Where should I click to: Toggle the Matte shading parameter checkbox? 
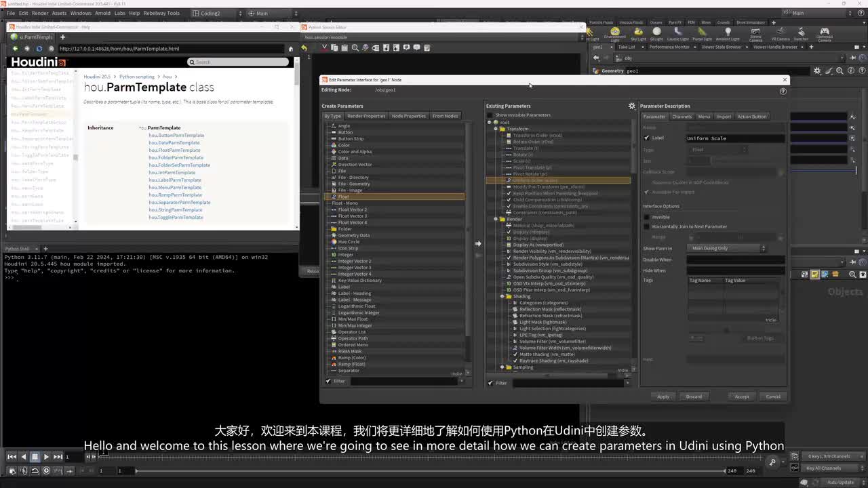[x=515, y=354]
